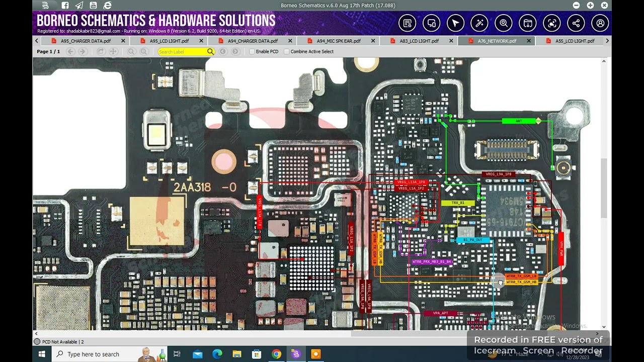Enable the PCD checkbox

click(x=252, y=51)
